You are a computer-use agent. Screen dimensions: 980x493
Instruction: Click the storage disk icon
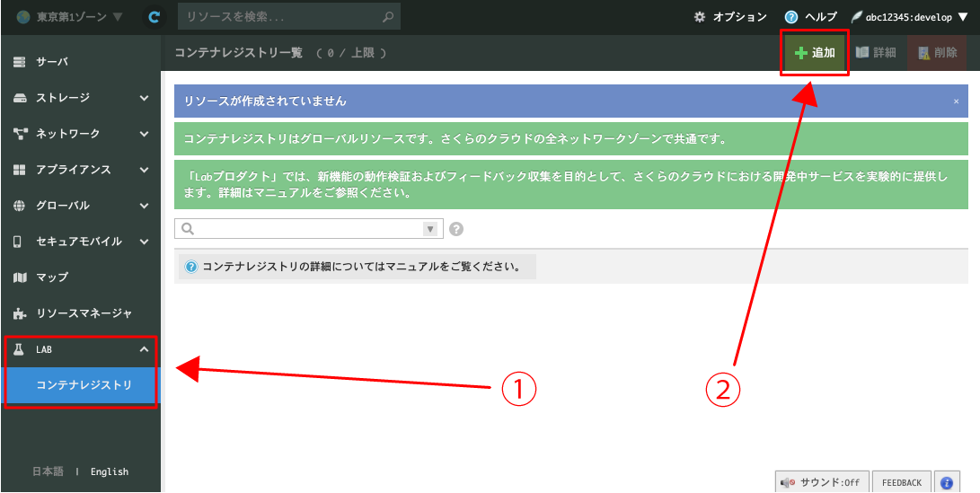point(20,98)
